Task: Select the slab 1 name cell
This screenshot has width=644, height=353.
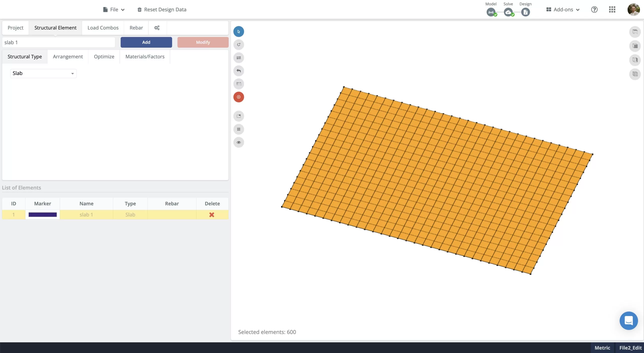Action: tap(86, 215)
